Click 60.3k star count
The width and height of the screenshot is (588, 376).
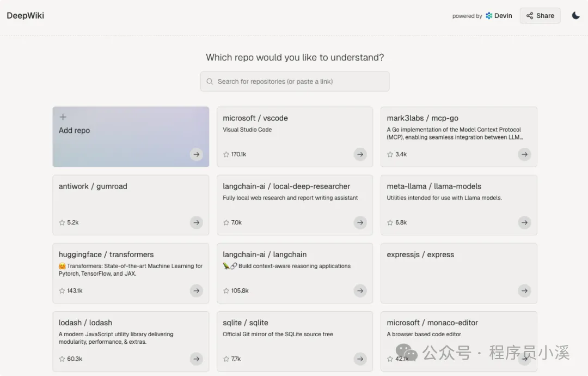(75, 359)
